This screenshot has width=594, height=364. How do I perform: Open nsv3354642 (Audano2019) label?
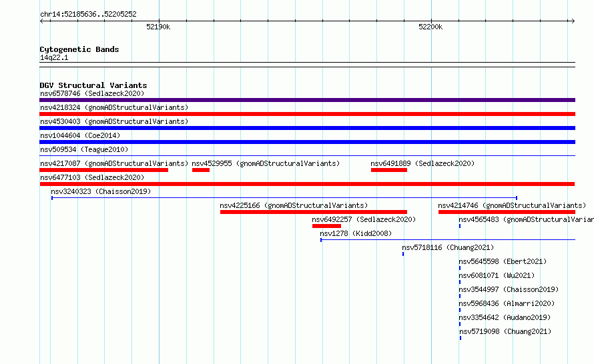(505, 317)
